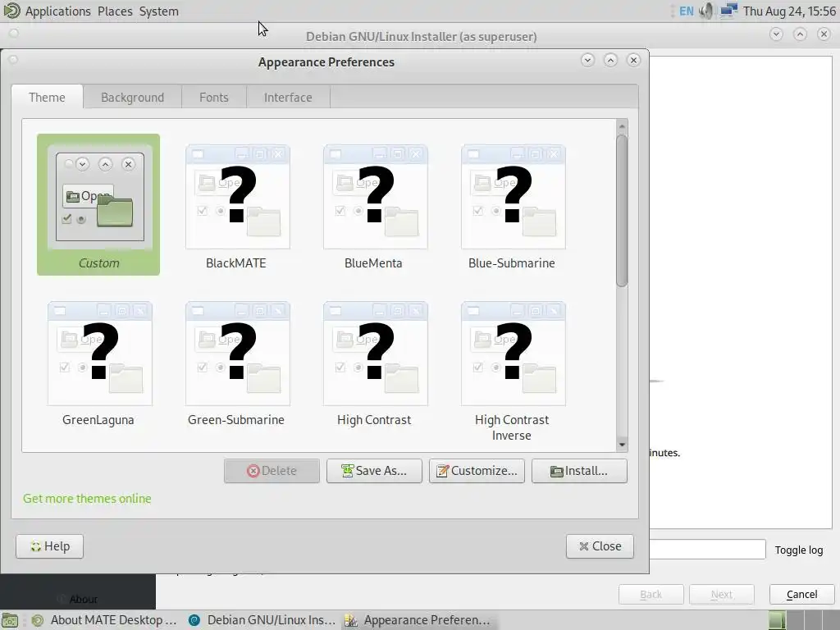Click the theme list scroll-down arrow
This screenshot has height=630, width=840.
pos(622,445)
